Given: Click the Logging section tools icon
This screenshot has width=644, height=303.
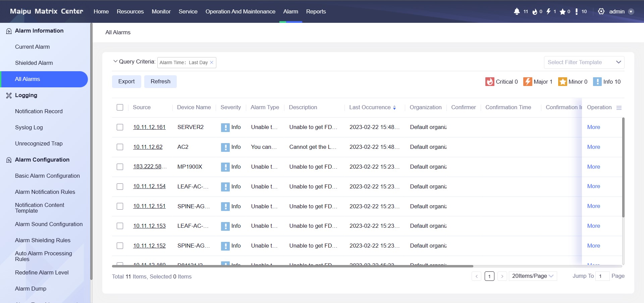Looking at the screenshot, I should coord(9,95).
